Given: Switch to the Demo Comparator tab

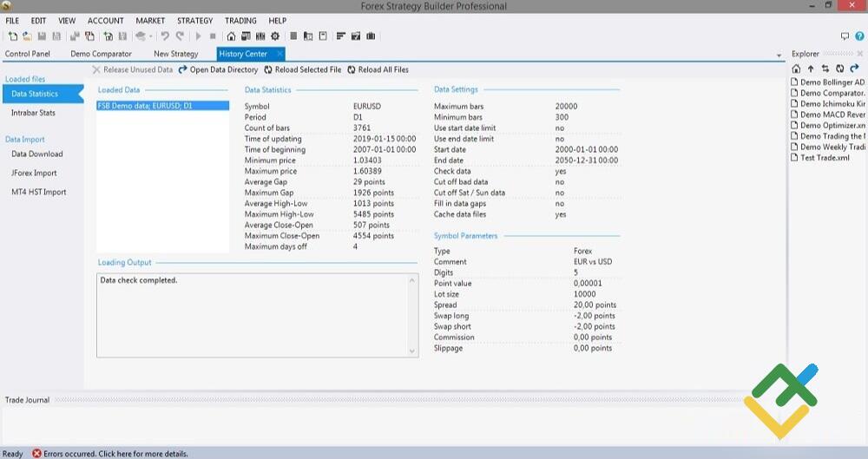Looking at the screenshot, I should click(101, 54).
